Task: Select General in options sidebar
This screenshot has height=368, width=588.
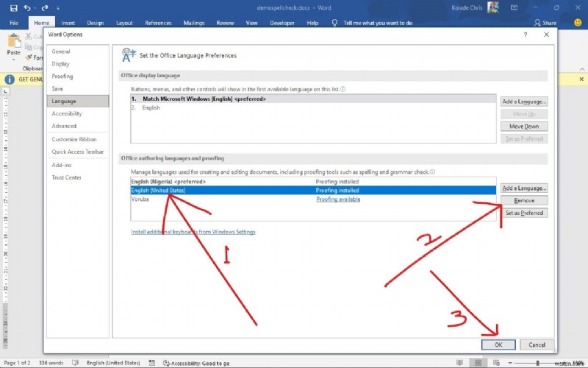Action: pyautogui.click(x=78, y=52)
